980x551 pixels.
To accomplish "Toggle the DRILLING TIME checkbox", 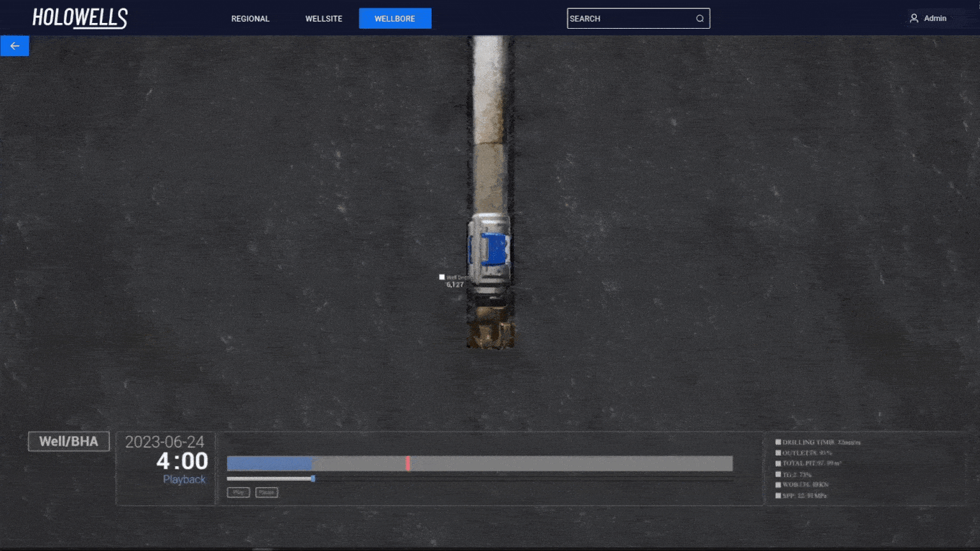I will (778, 442).
